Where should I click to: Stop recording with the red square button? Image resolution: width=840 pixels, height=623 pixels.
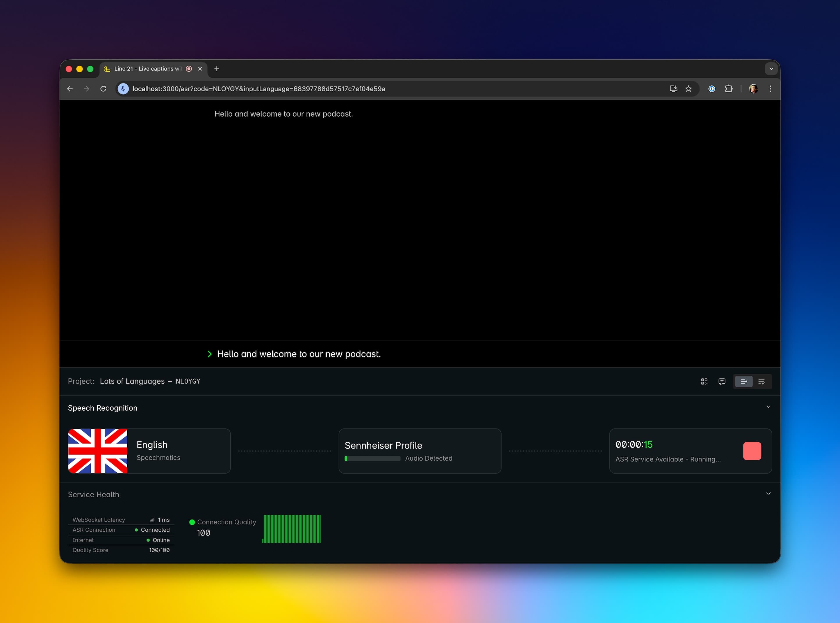pyautogui.click(x=752, y=451)
